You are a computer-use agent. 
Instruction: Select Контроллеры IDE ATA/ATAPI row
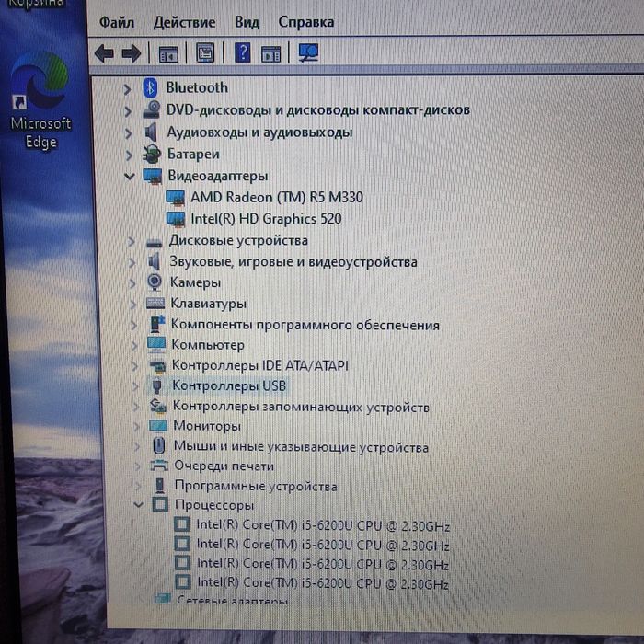(x=260, y=365)
